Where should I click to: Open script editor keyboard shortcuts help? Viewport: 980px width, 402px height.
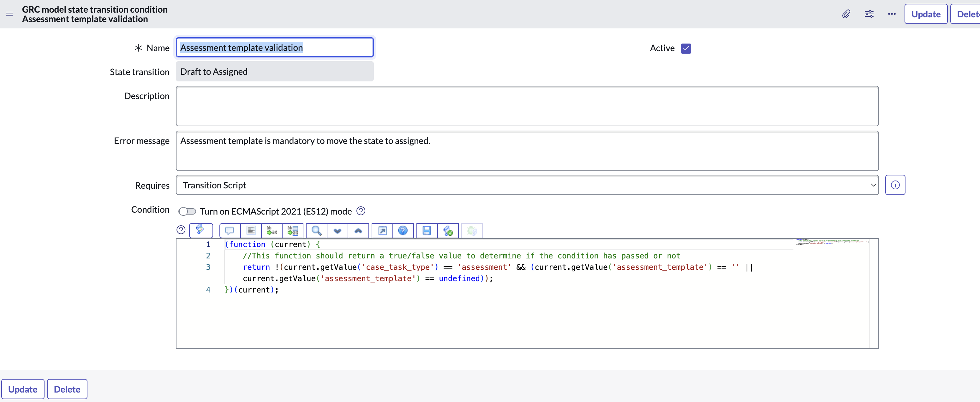(x=181, y=230)
